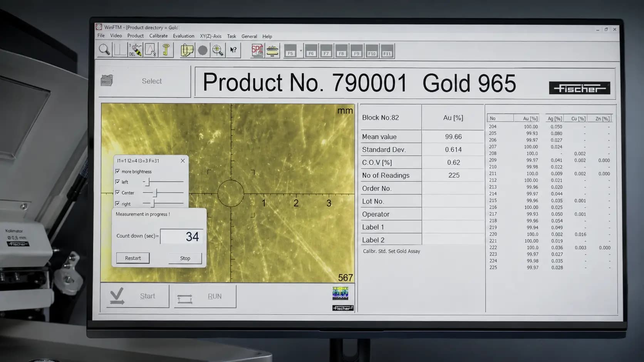Click the No column header
Screen dimensions: 644x362
point(500,118)
